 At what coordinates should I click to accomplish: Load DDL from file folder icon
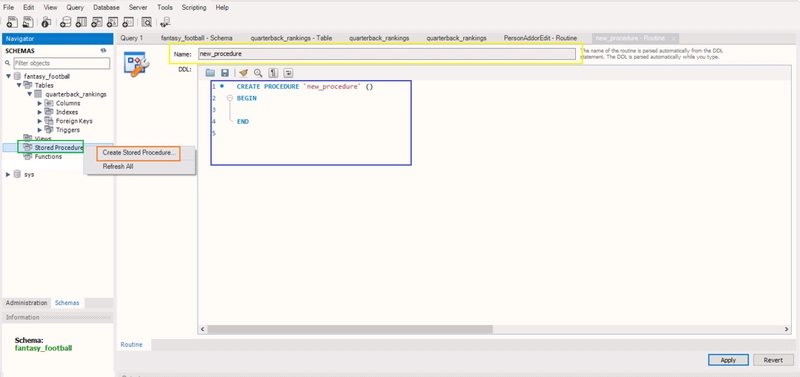pos(210,73)
